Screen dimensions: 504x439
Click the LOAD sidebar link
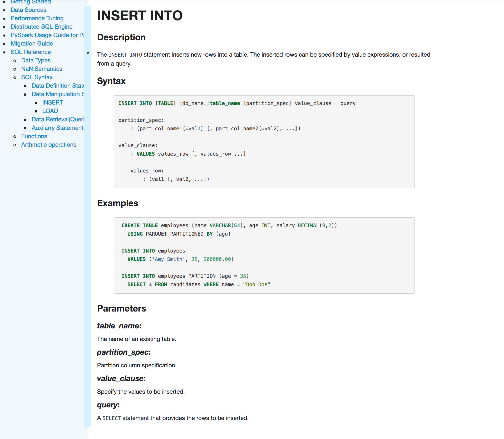(x=50, y=111)
